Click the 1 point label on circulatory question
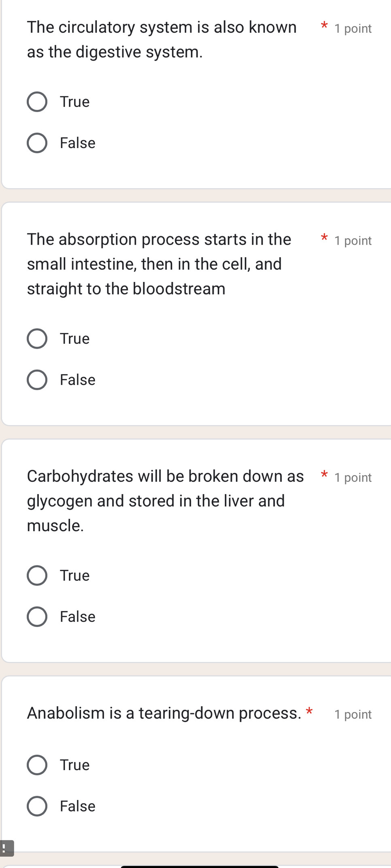391x868 pixels. pyautogui.click(x=353, y=28)
